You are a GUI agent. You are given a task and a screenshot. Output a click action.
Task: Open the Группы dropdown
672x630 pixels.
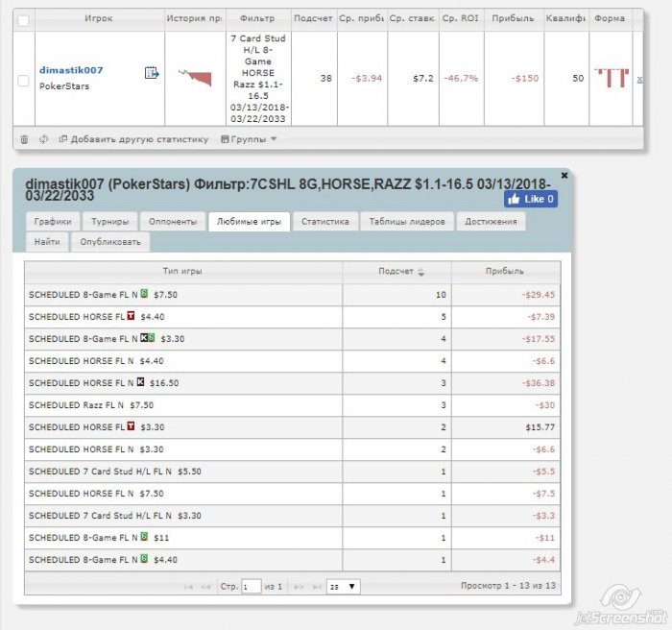[x=249, y=139]
